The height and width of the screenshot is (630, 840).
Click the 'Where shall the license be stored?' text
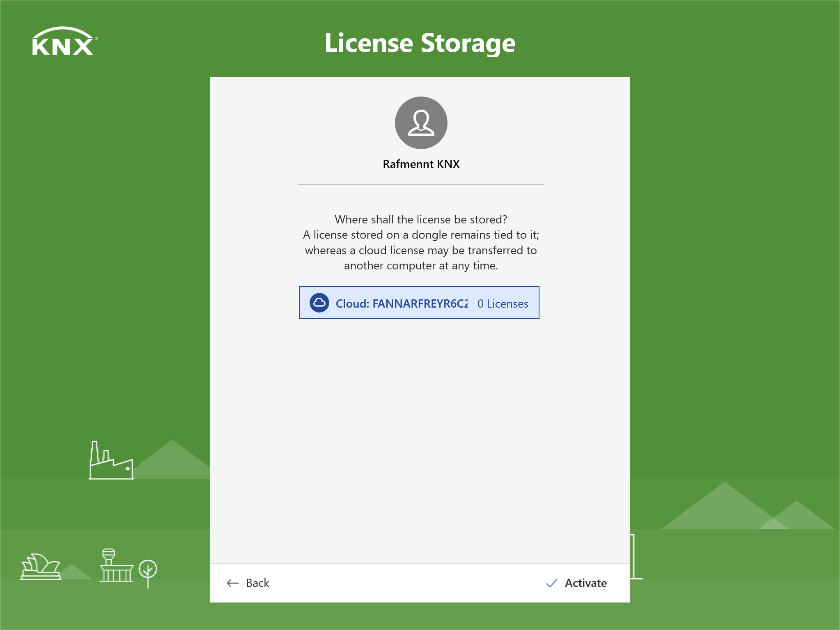421,219
